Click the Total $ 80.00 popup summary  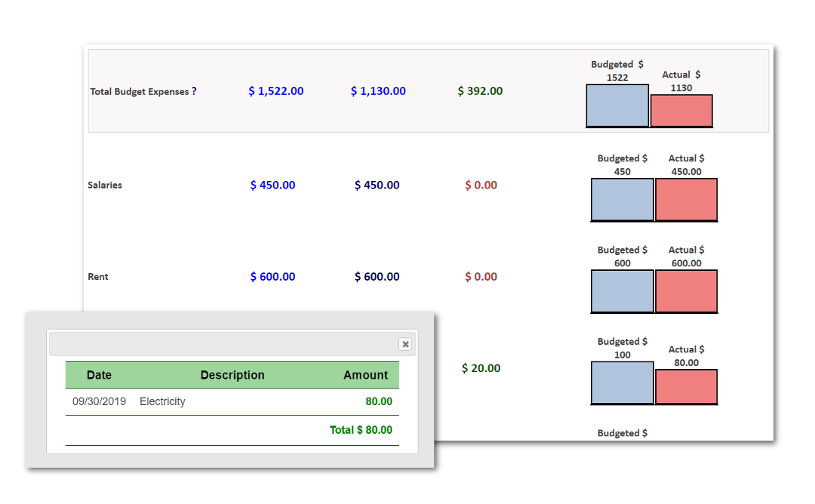tap(360, 429)
